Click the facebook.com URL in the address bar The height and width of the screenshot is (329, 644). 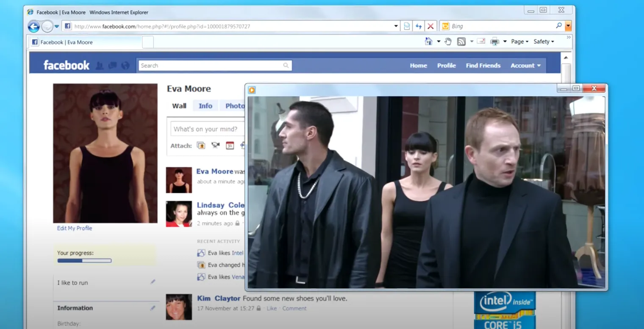(x=162, y=26)
